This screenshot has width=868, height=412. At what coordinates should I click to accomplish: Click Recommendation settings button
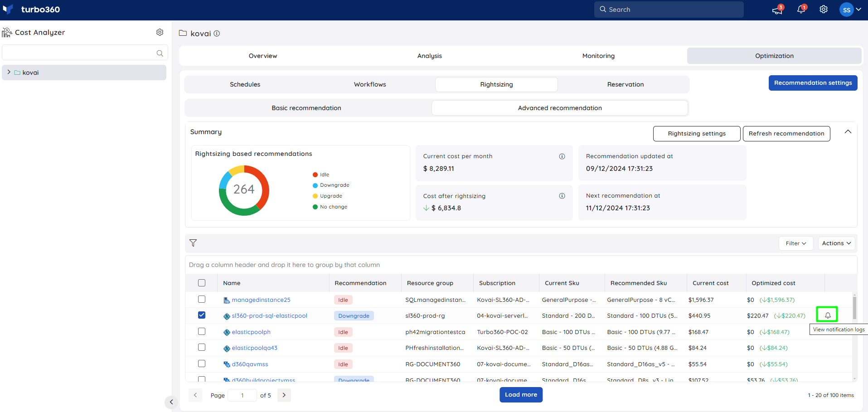coord(813,83)
